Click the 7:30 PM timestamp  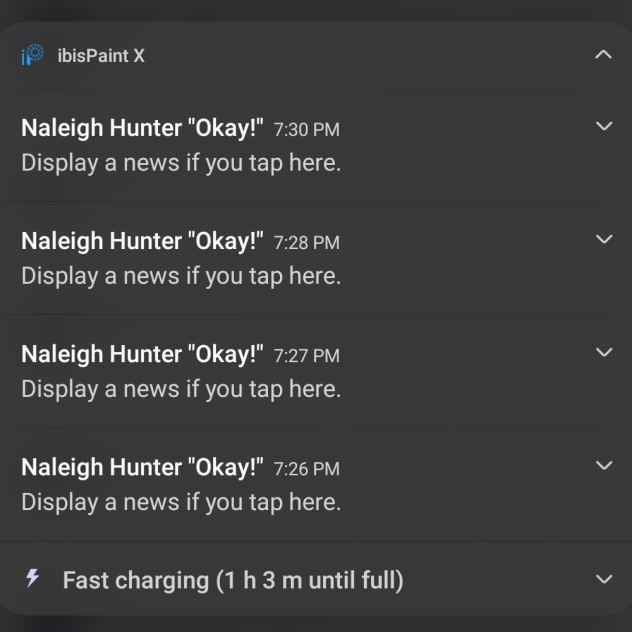[306, 130]
